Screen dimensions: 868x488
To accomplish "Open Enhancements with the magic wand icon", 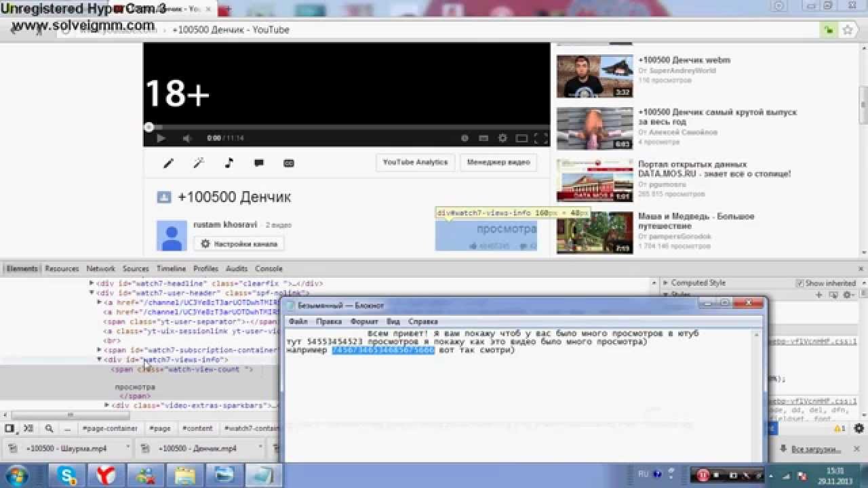I will pos(199,163).
